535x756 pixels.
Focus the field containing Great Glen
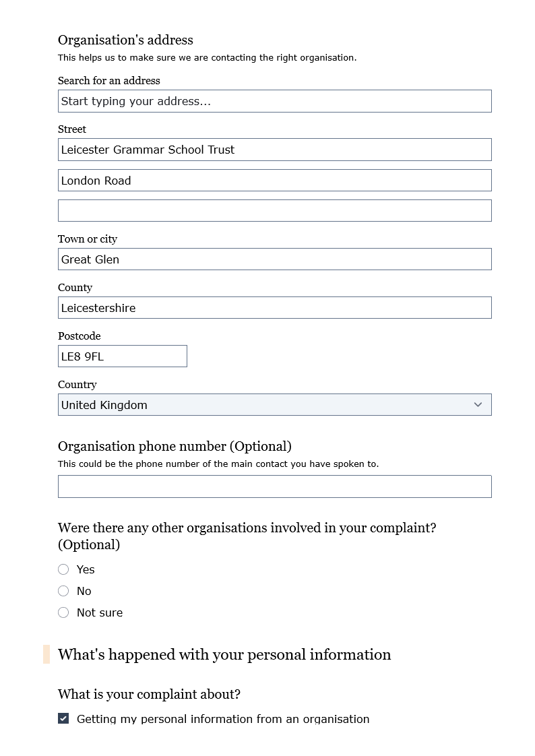pos(274,259)
